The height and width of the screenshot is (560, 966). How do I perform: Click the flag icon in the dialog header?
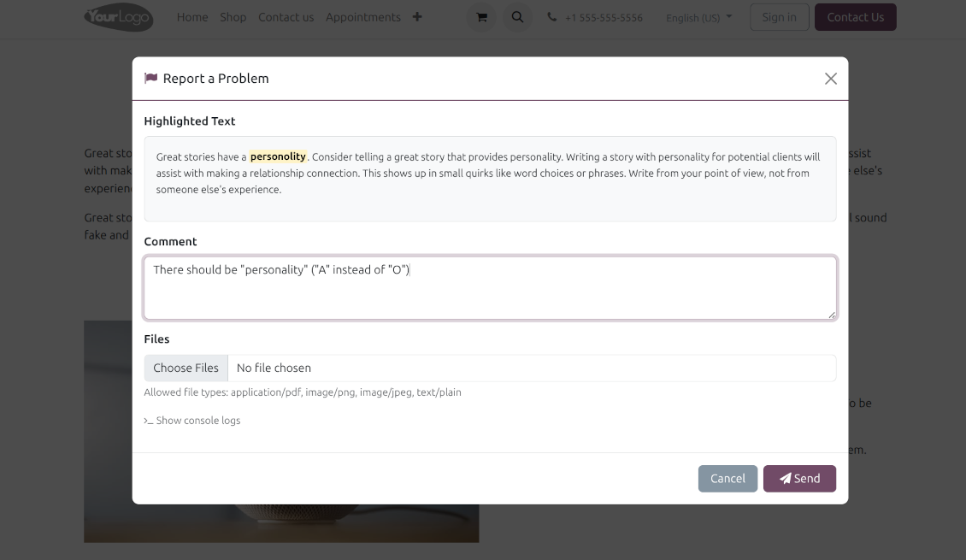[x=150, y=78]
